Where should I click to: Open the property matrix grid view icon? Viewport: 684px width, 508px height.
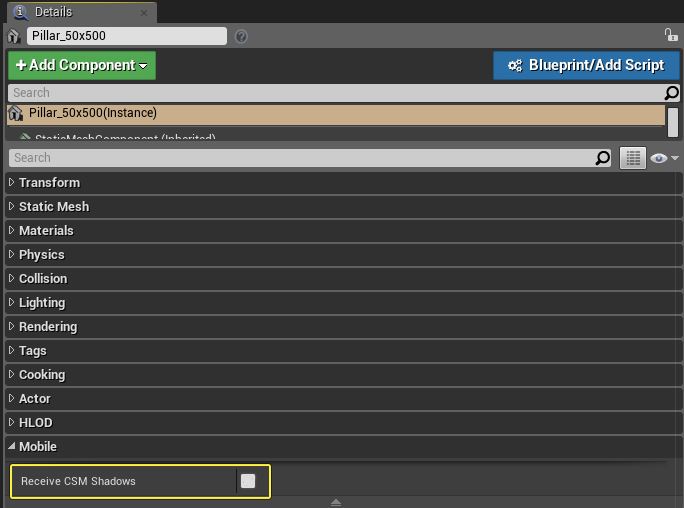[x=632, y=158]
